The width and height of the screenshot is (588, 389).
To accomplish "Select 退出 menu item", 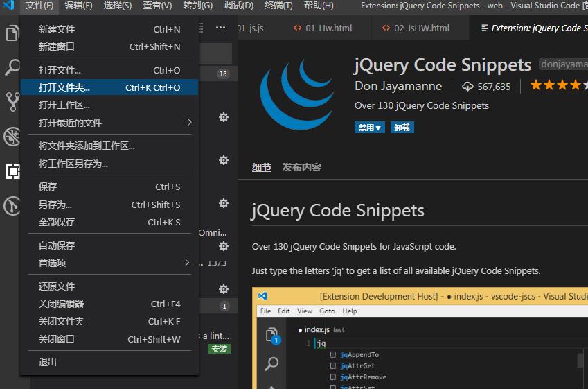I will click(109, 362).
